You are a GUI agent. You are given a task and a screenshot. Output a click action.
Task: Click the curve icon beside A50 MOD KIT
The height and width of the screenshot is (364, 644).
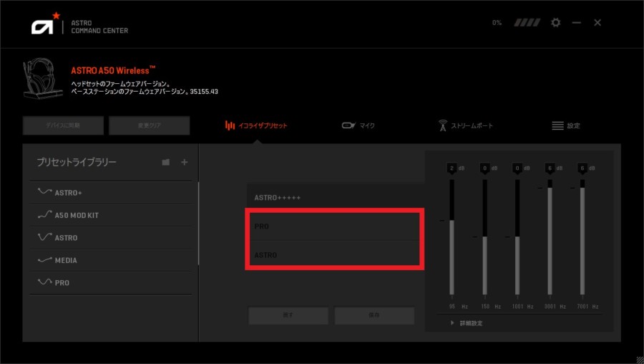[44, 214]
